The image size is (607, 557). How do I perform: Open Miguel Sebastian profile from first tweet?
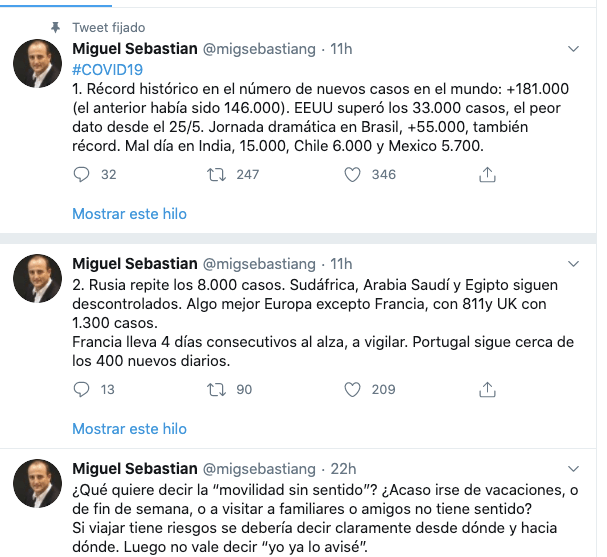point(134,48)
